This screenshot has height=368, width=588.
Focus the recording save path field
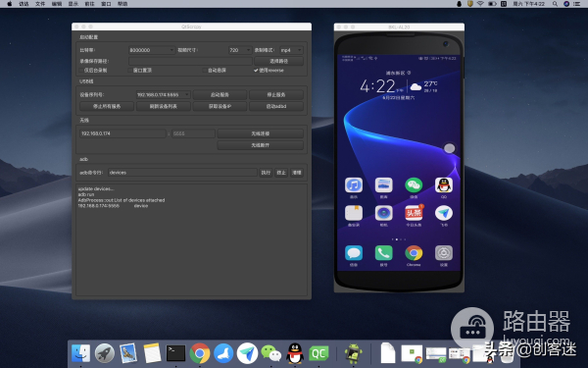coord(190,61)
